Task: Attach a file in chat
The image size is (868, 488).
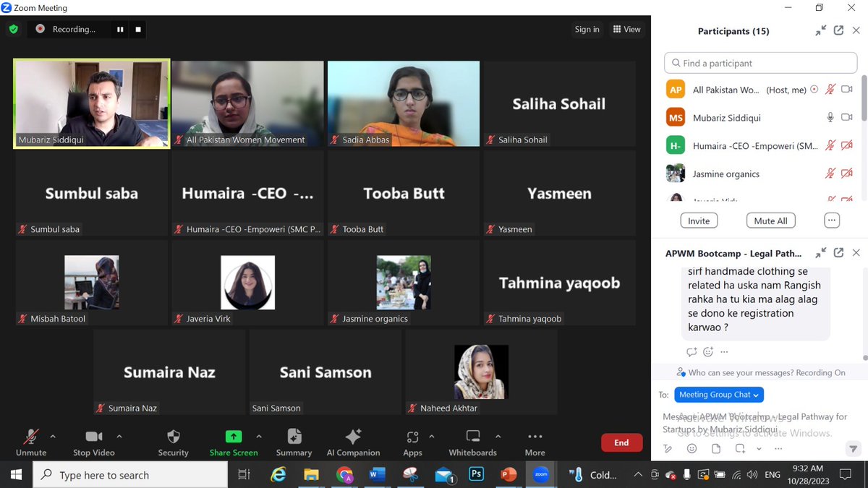Action: [x=715, y=448]
